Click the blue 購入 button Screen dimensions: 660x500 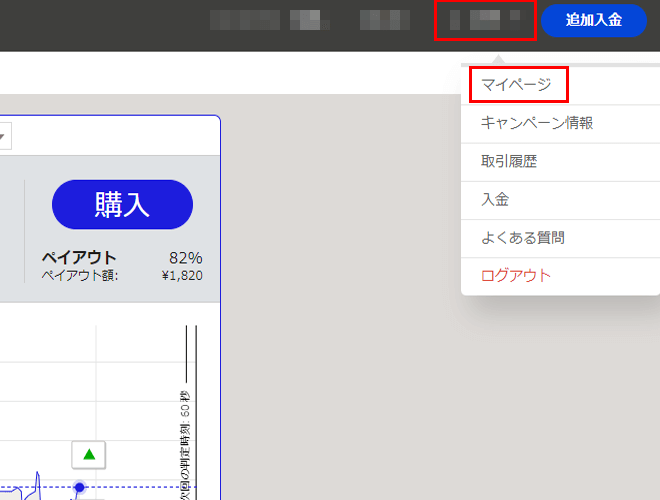pos(122,205)
